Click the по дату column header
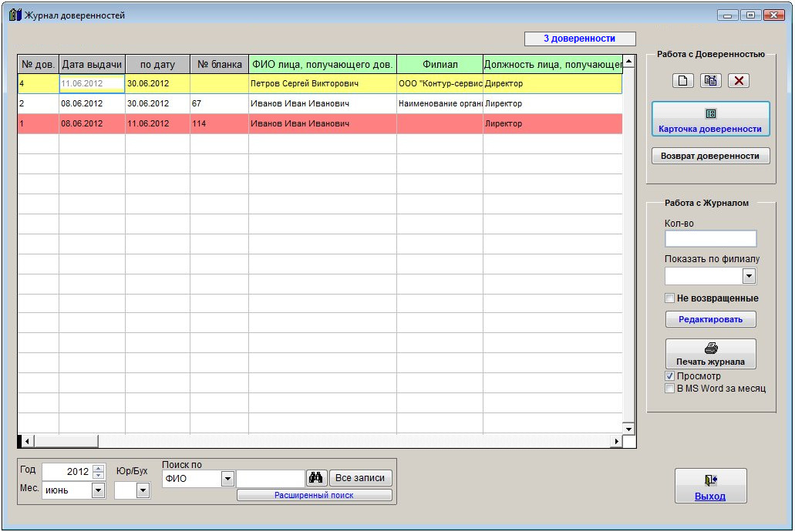Image resolution: width=795 pixels, height=532 pixels. [x=157, y=65]
